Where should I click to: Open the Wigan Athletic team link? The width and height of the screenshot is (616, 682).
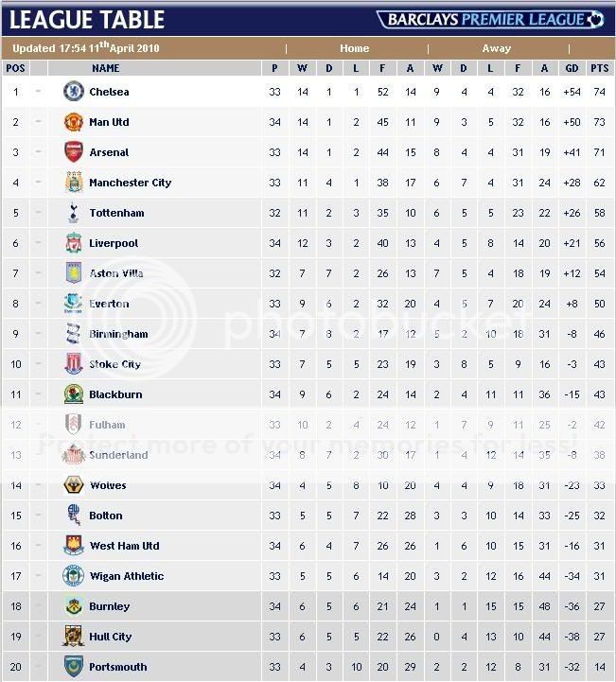point(127,576)
